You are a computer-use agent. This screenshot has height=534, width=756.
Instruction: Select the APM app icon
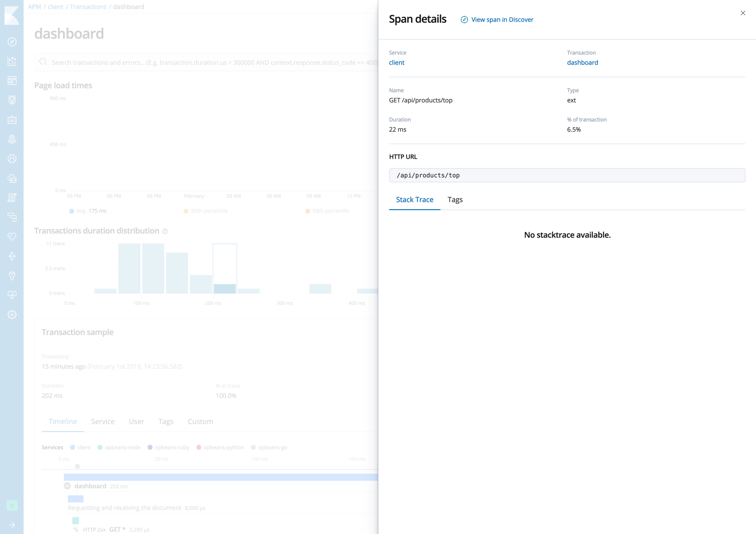(12, 217)
